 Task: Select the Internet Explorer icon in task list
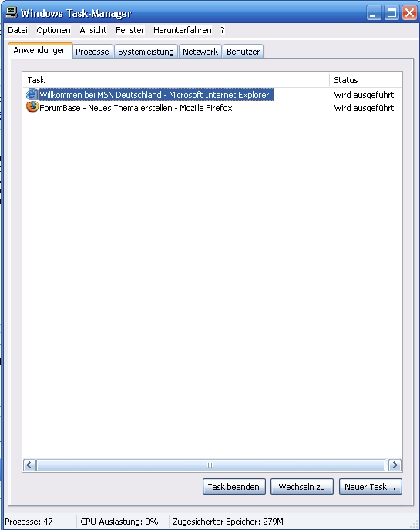pyautogui.click(x=32, y=94)
